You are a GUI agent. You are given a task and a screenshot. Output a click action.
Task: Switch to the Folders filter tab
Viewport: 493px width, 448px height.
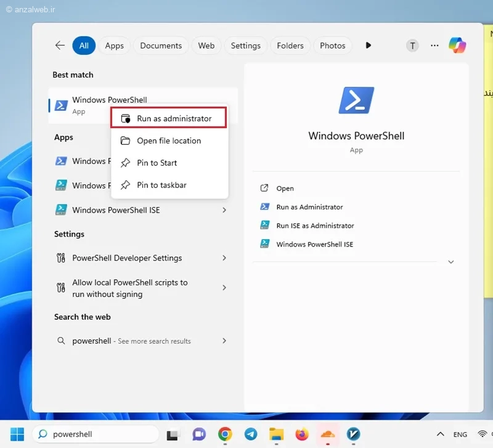coord(290,46)
